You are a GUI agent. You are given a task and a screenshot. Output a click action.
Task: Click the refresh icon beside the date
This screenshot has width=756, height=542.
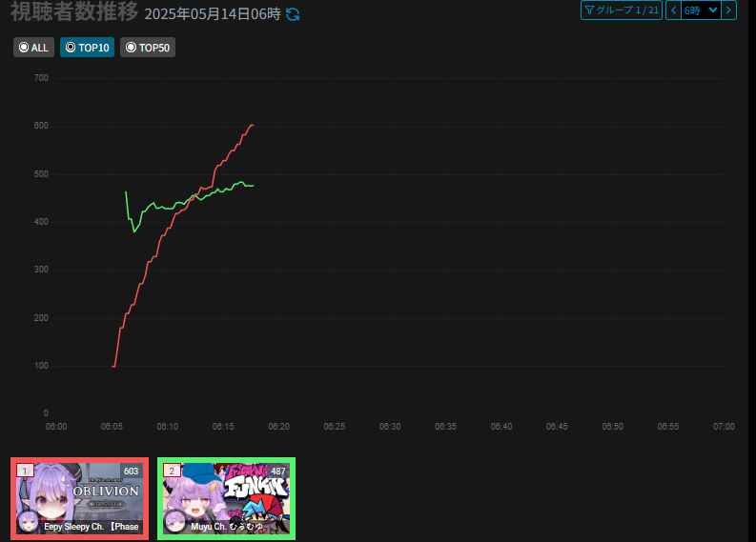pyautogui.click(x=293, y=14)
